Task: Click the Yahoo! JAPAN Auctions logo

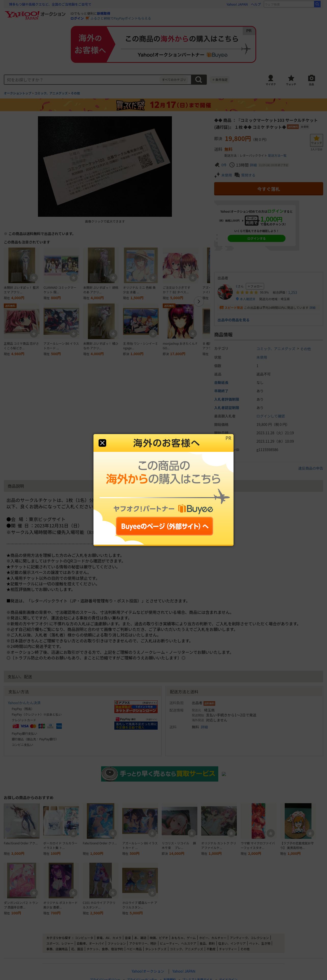Action: pos(35,15)
